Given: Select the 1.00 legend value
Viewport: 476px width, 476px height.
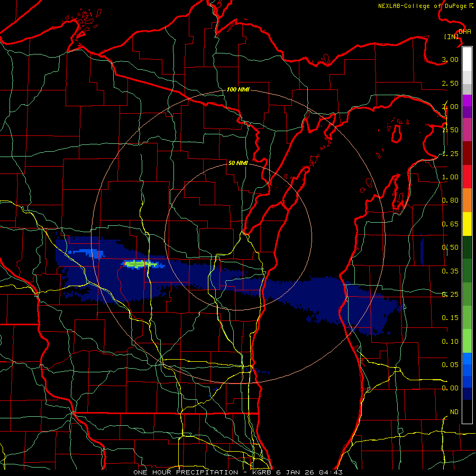Looking at the screenshot, I should [450, 177].
